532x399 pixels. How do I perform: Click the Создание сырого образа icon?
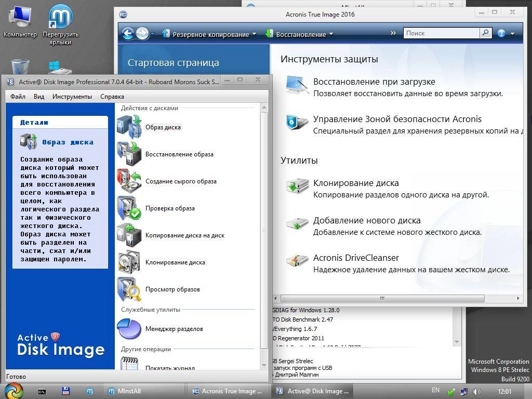tap(129, 181)
